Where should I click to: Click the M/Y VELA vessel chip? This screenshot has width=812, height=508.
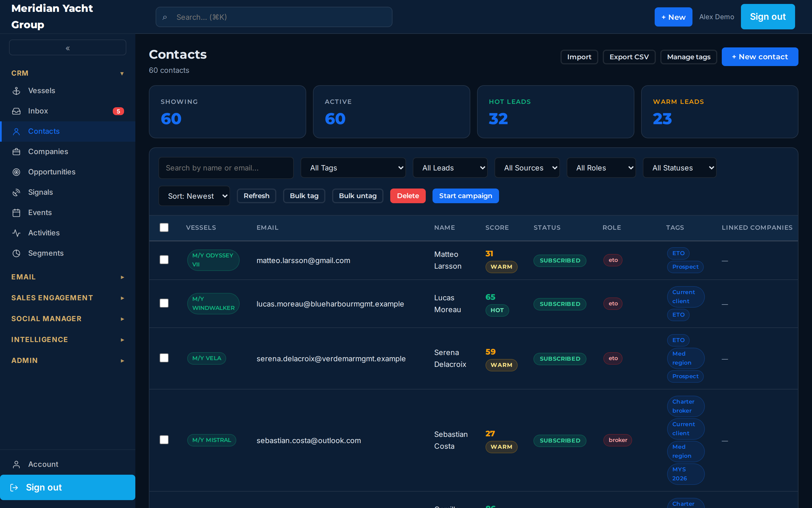coord(206,358)
